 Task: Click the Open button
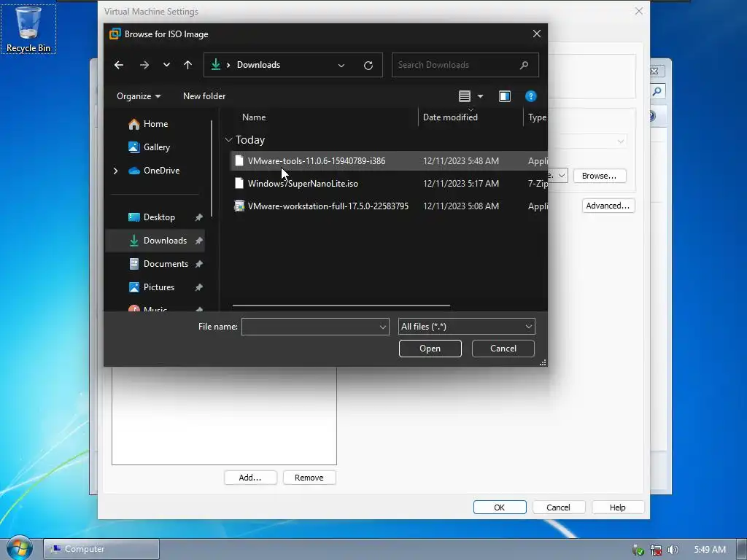click(x=430, y=349)
